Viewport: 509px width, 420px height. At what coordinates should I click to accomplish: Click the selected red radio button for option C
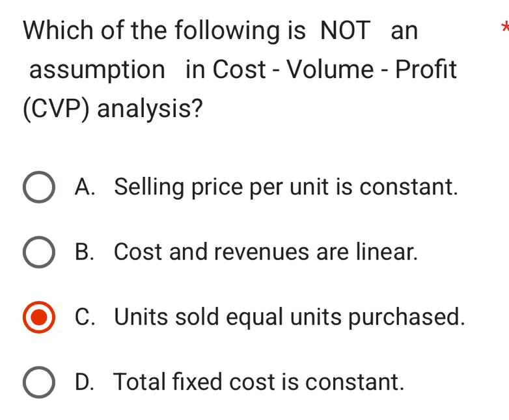39,317
